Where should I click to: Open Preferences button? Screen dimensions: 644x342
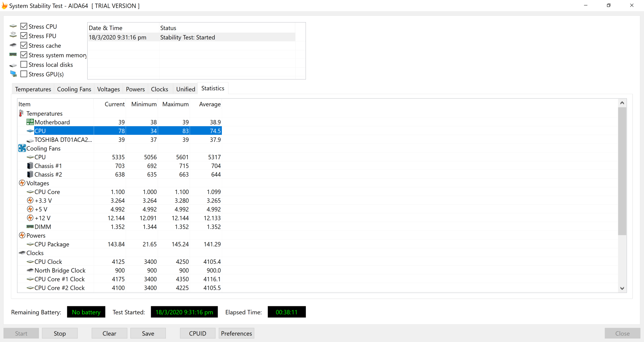click(x=236, y=333)
